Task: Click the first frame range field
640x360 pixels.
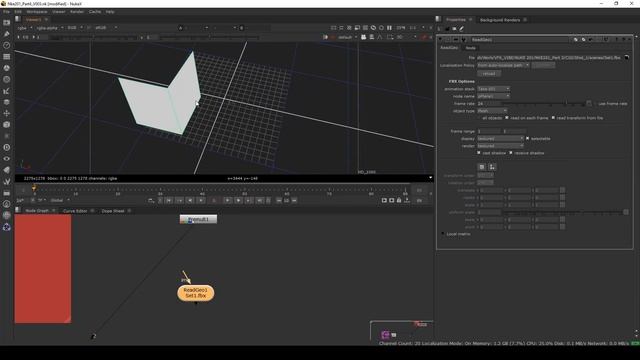Action: point(489,131)
